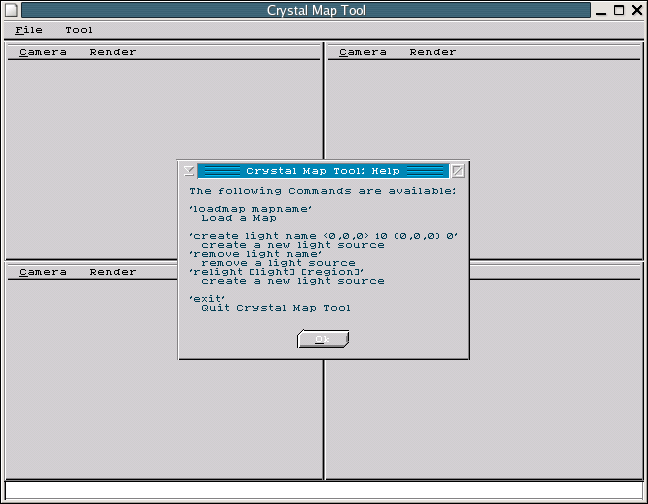Maximize the Crystal Map Tool window
The image size is (648, 504).
[x=619, y=10]
